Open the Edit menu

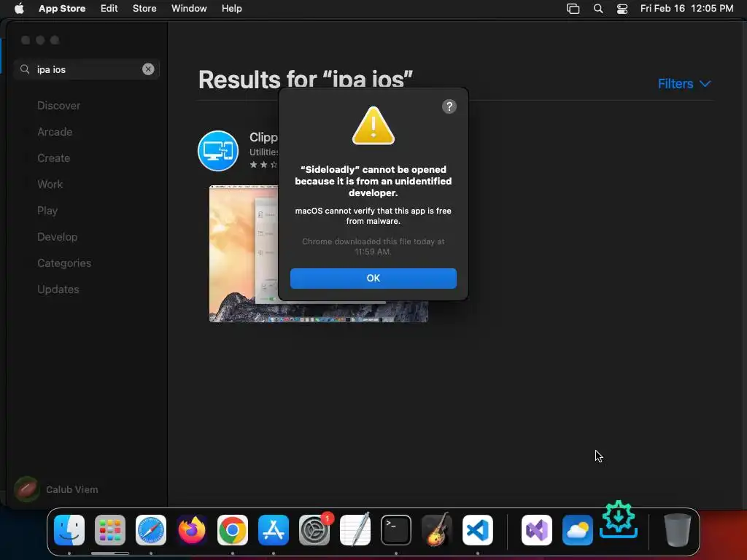[x=109, y=8]
